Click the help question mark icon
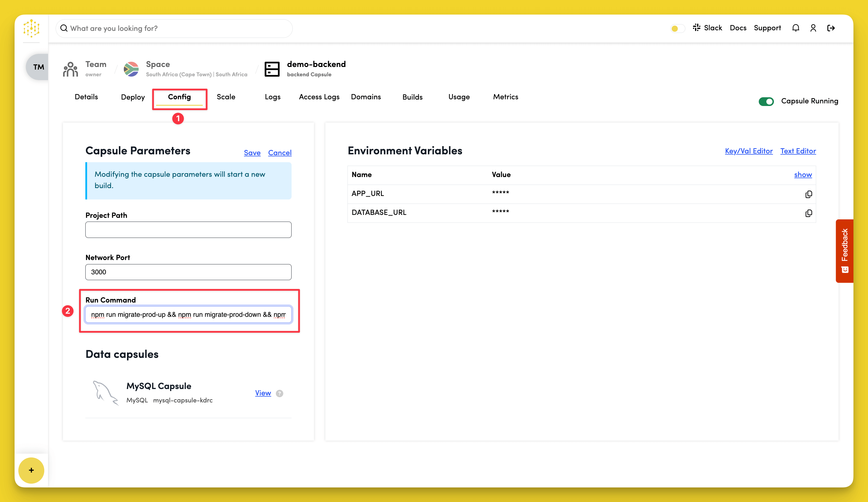The width and height of the screenshot is (868, 502). pyautogui.click(x=280, y=393)
